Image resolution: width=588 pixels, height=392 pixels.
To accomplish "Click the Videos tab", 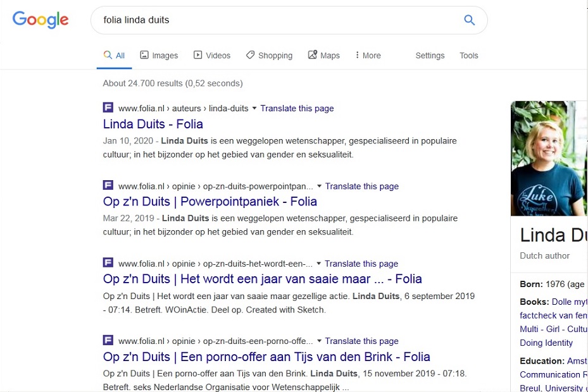I will pos(212,56).
